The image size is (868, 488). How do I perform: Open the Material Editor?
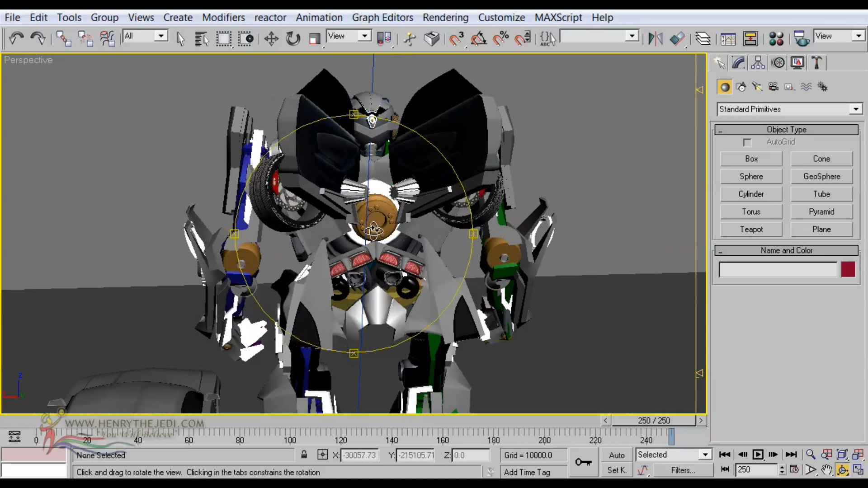tap(776, 39)
